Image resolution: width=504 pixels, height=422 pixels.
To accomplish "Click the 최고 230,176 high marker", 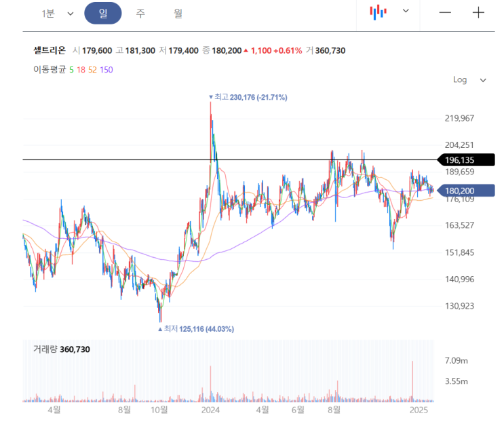I will click(x=248, y=97).
